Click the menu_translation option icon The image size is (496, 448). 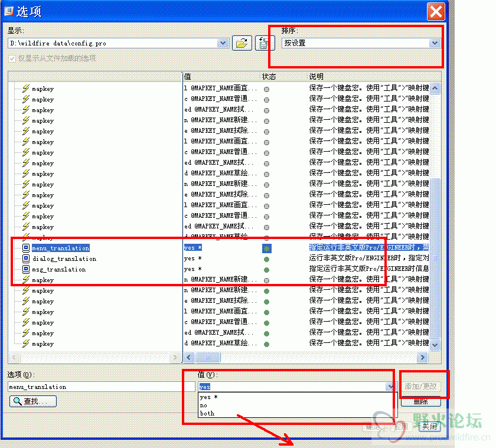point(26,248)
